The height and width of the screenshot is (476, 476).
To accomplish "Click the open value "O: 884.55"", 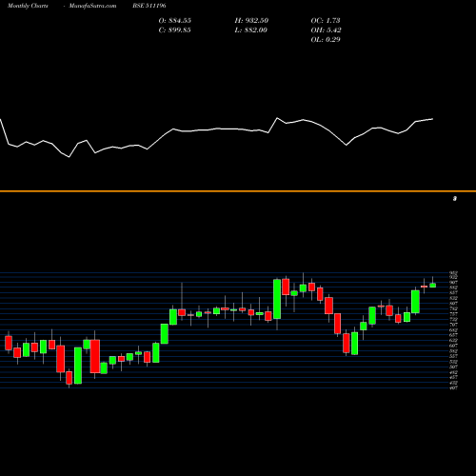I will (x=175, y=21).
